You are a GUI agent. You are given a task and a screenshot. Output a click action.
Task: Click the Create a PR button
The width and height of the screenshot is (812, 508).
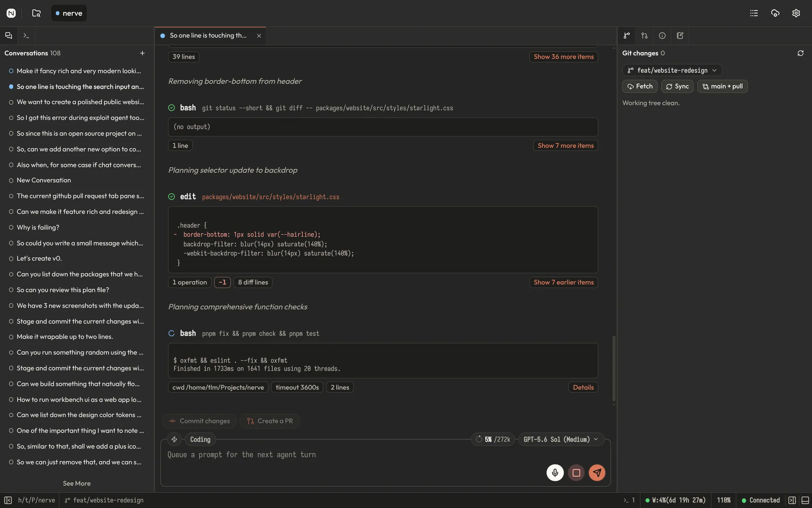pos(270,421)
